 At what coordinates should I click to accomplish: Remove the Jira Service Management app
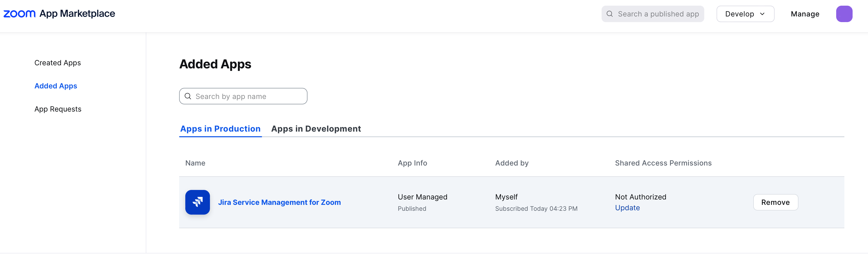pyautogui.click(x=775, y=202)
